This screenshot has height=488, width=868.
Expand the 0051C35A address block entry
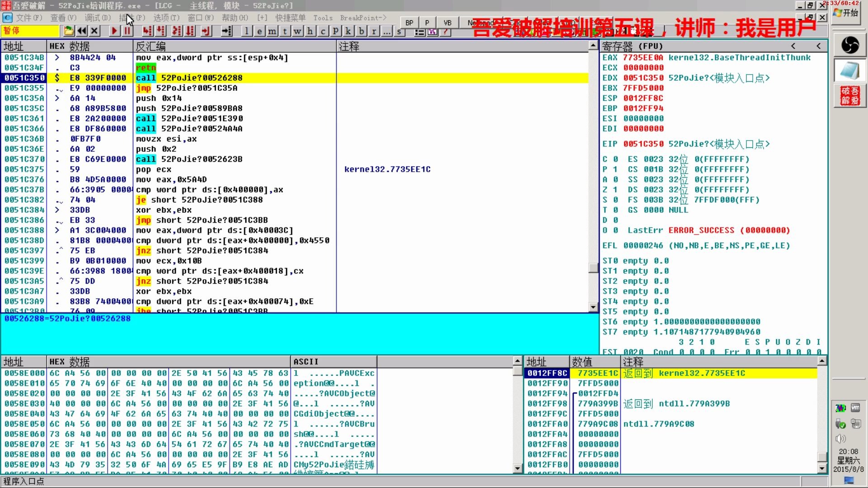pos(57,98)
